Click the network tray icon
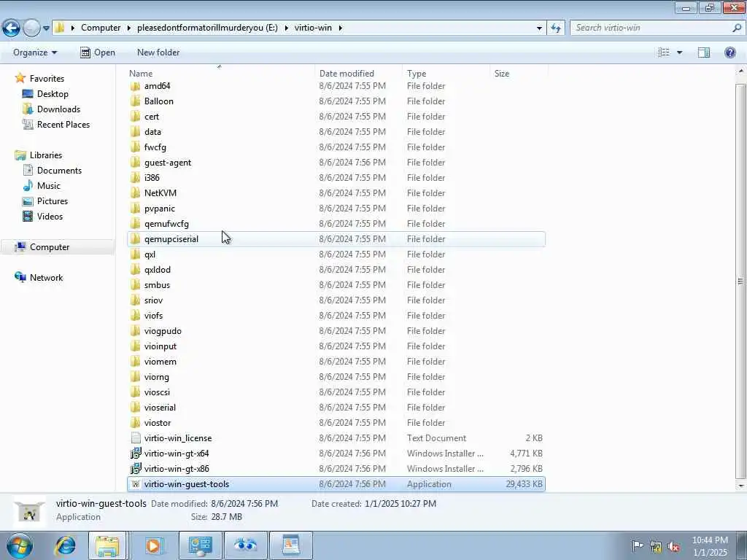The width and height of the screenshot is (747, 560). (656, 546)
